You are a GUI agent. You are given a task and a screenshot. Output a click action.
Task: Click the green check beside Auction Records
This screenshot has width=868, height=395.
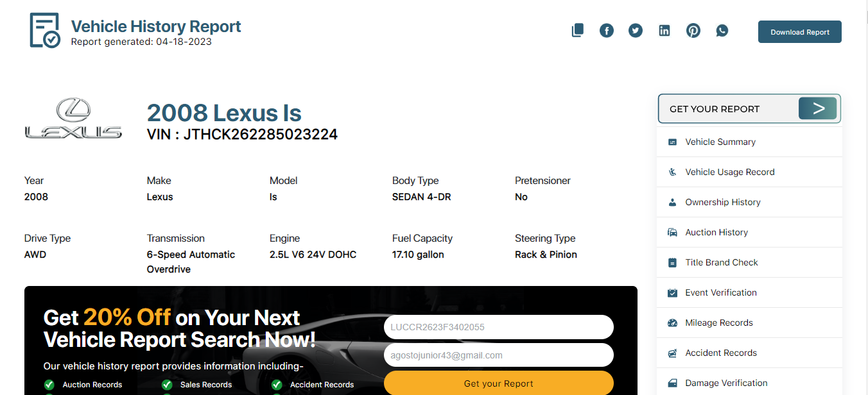coord(49,385)
